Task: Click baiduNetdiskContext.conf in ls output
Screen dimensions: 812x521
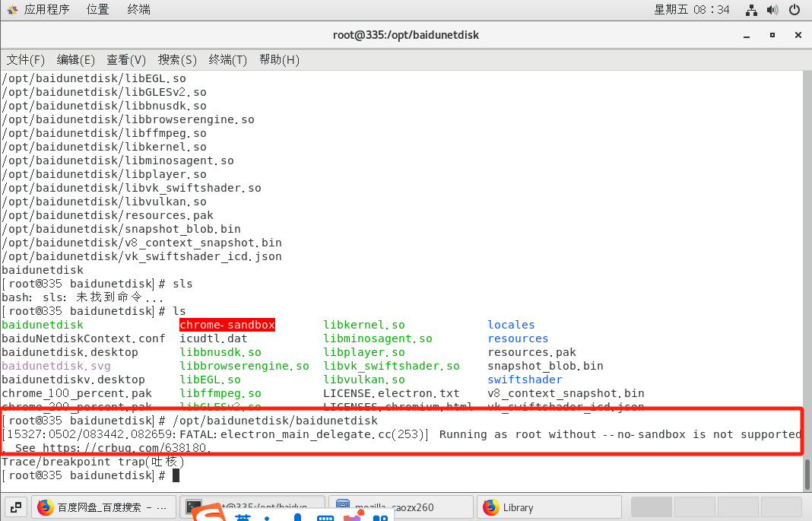Action: point(84,338)
